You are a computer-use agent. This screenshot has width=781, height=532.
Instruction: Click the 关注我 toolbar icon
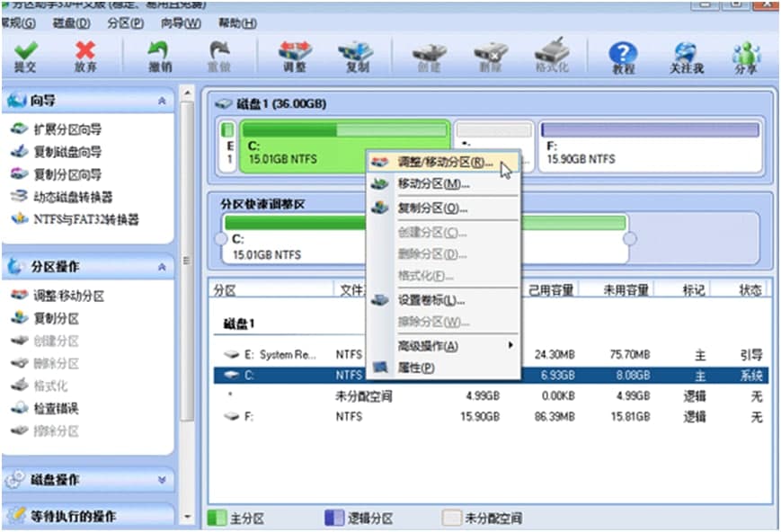point(687,58)
